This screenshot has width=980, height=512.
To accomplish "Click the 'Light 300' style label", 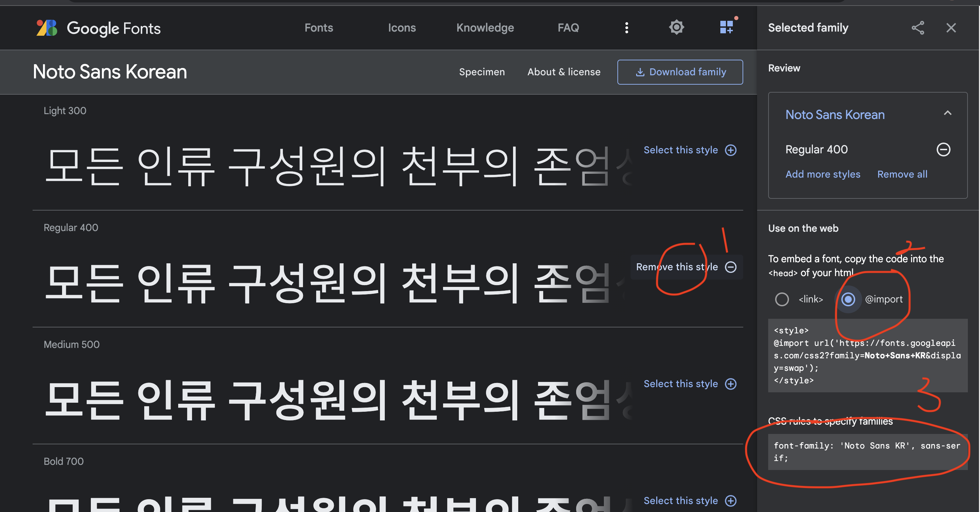I will (x=65, y=111).
